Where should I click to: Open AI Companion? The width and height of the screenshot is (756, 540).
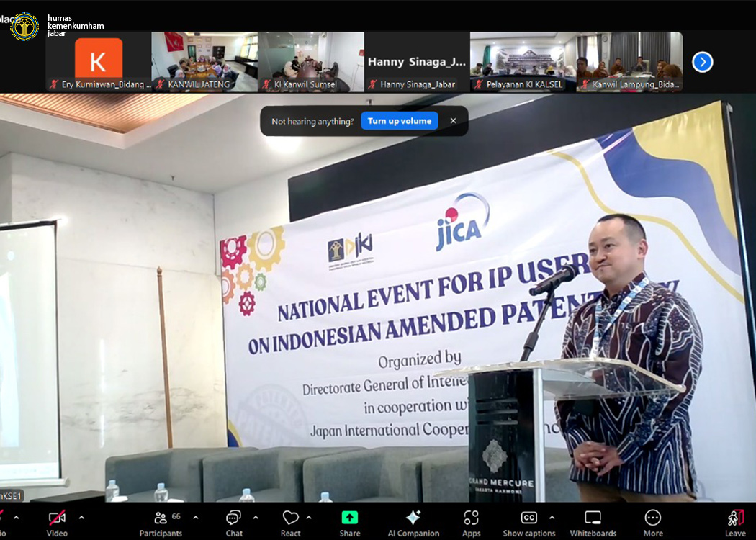(x=413, y=521)
